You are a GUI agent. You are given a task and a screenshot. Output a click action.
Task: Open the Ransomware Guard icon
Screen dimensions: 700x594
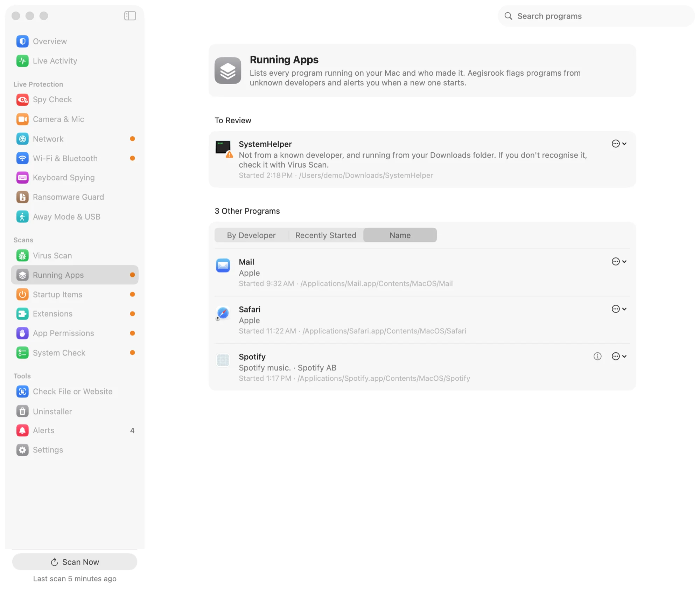22,197
